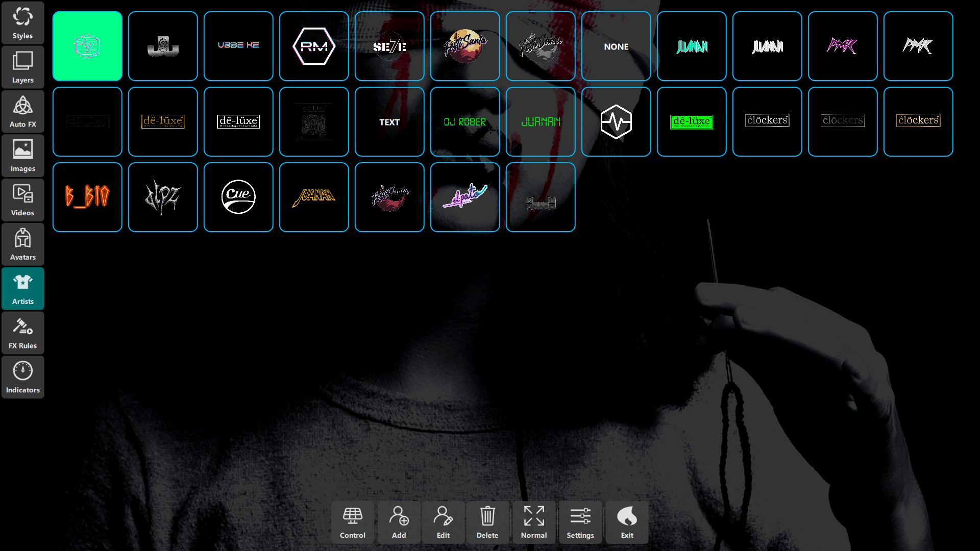Select the highlighted green logo tile
The image size is (980, 551).
(x=87, y=46)
